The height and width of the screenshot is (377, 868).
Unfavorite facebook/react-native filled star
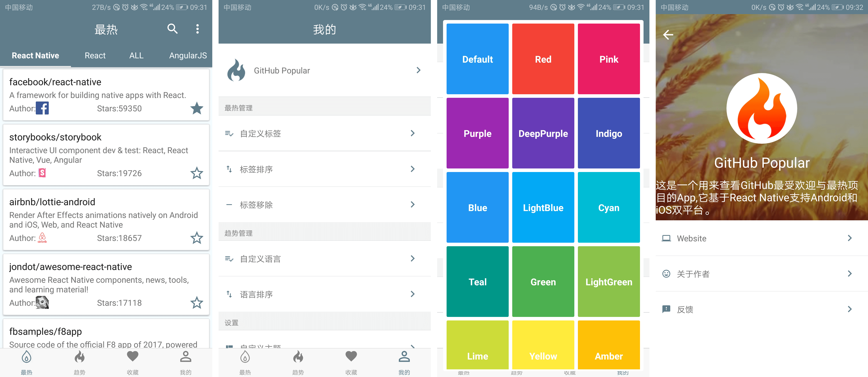pyautogui.click(x=196, y=108)
